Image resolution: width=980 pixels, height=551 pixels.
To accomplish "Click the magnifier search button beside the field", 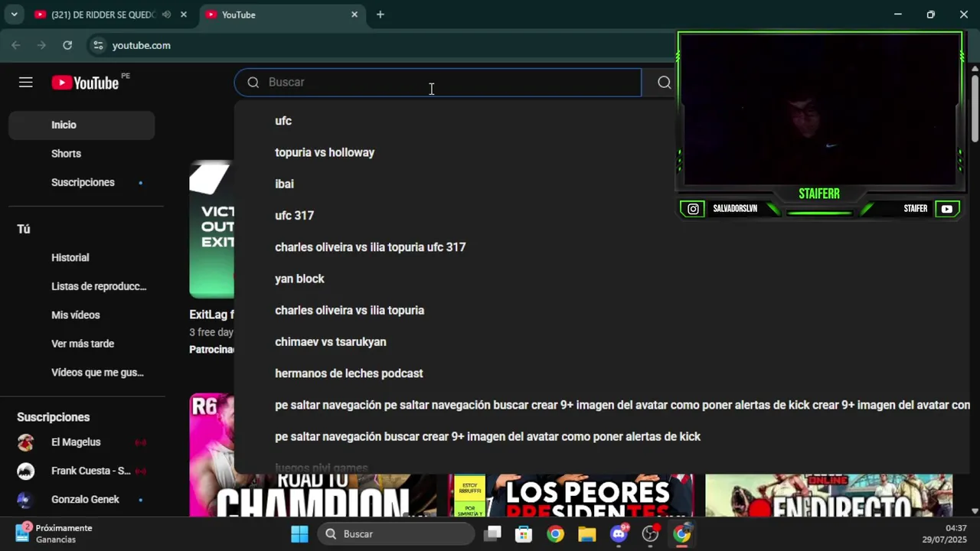I will [664, 83].
